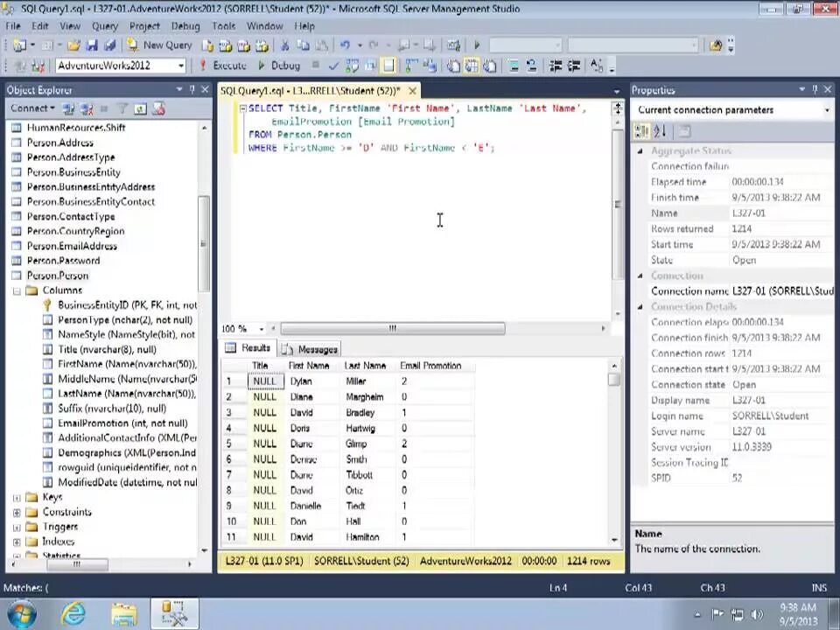Click the volume icon in system tray
The image size is (840, 630).
coord(756,614)
